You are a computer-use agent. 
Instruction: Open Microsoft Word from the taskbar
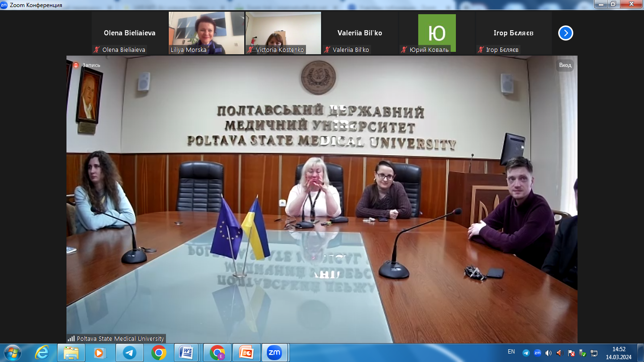(x=187, y=353)
